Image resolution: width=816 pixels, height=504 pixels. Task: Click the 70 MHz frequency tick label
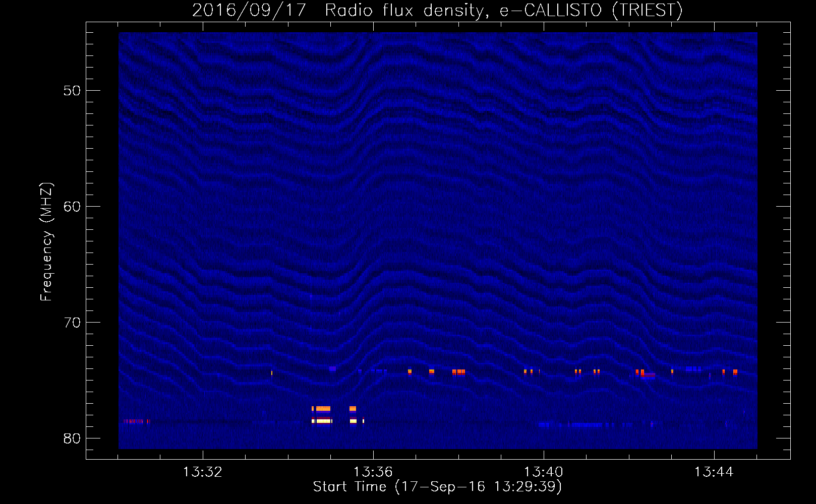tap(72, 323)
